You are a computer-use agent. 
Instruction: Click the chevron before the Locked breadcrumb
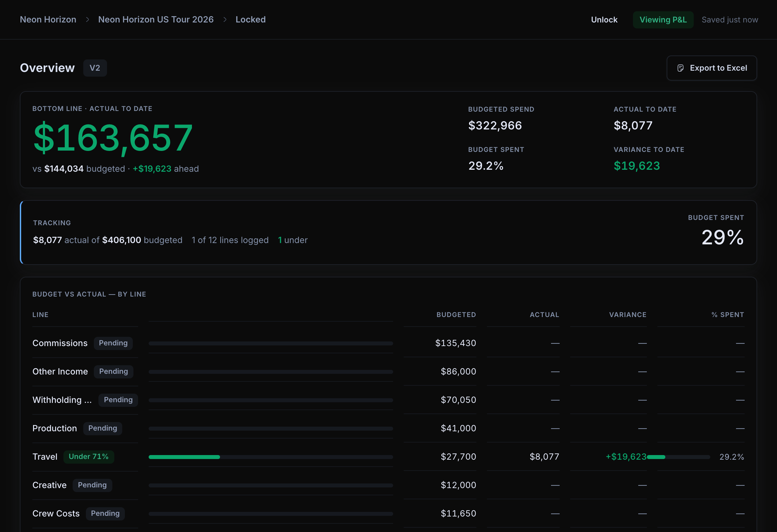225,20
